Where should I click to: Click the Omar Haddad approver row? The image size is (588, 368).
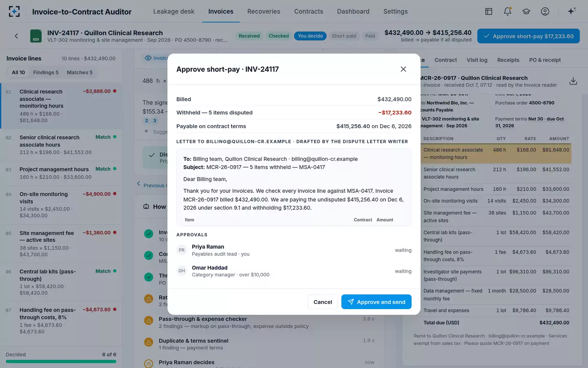point(294,271)
